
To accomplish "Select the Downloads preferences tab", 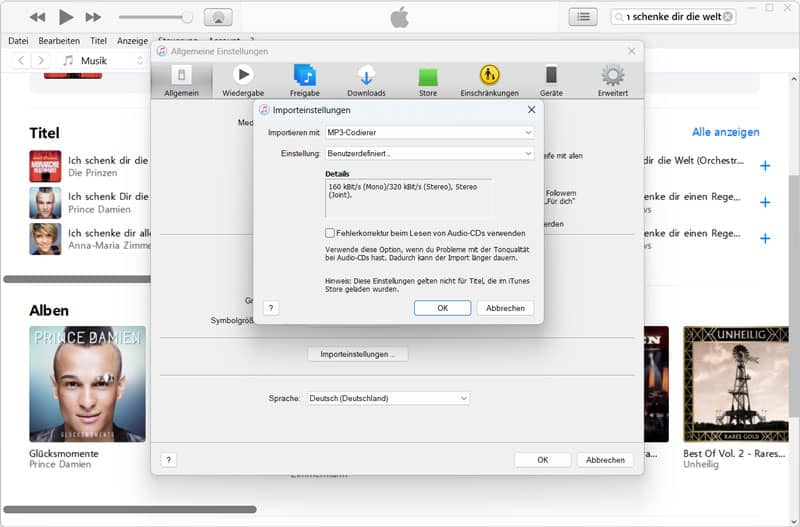I will tap(366, 81).
